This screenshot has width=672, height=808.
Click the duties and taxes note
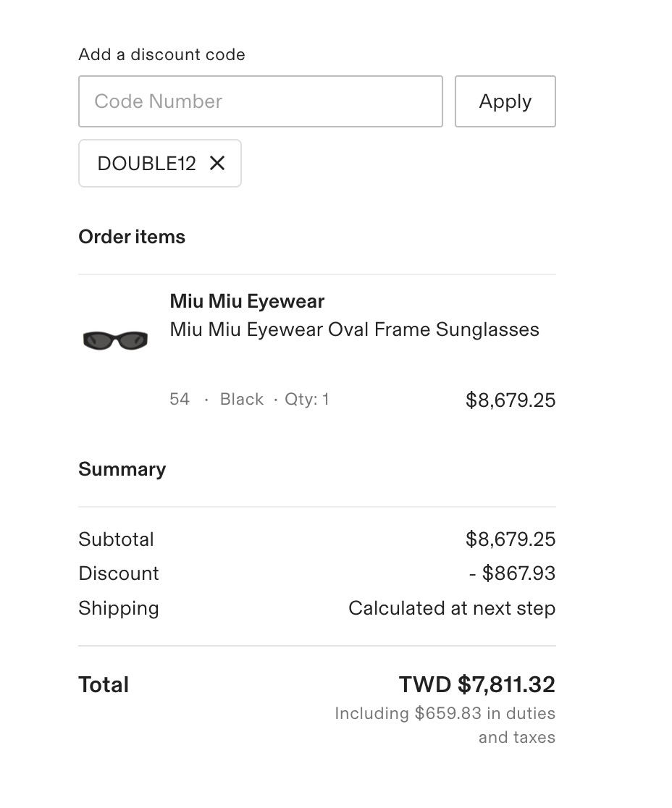click(x=445, y=725)
